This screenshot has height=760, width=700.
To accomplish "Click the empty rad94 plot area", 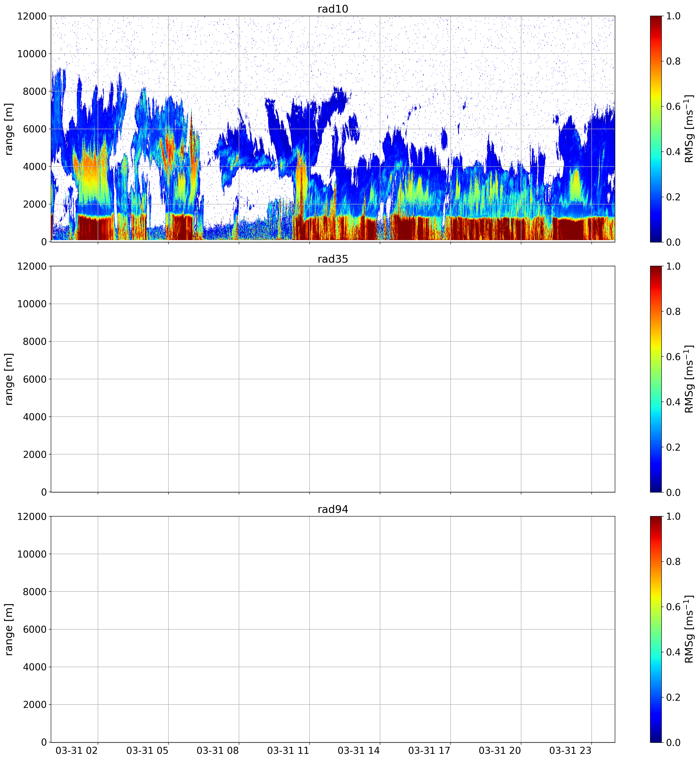I will (332, 629).
